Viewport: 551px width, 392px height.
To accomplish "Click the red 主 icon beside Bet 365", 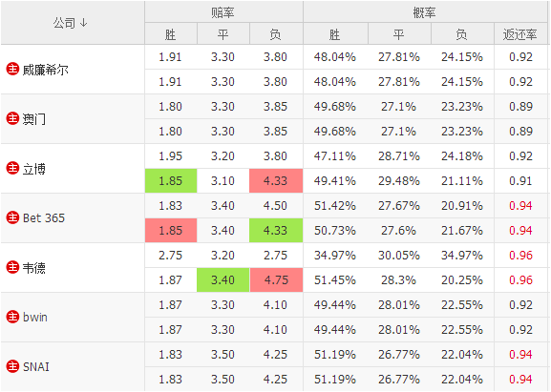I will tap(12, 217).
